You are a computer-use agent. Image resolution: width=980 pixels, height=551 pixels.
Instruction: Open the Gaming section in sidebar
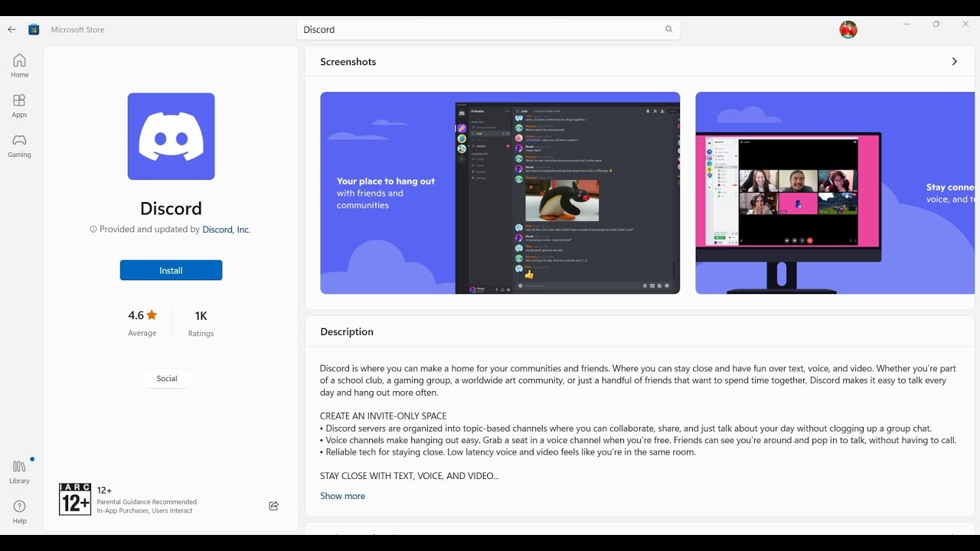19,145
